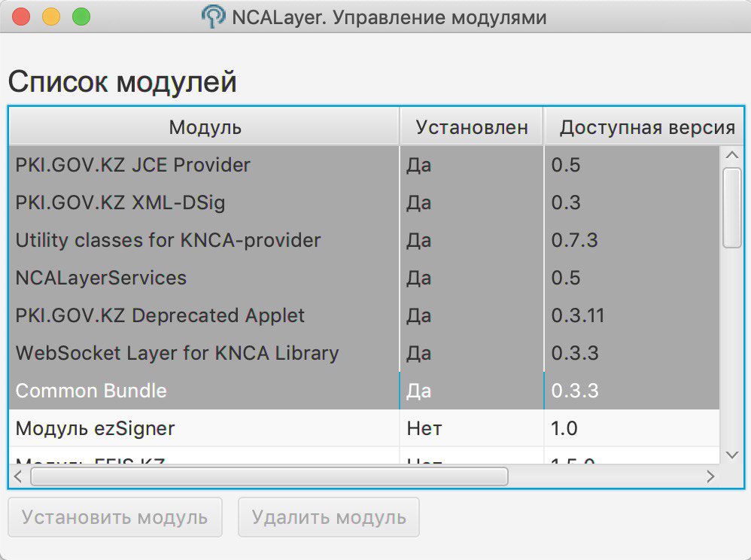Select the Модуль ezSigner row
751x560 pixels.
pyautogui.click(x=364, y=428)
